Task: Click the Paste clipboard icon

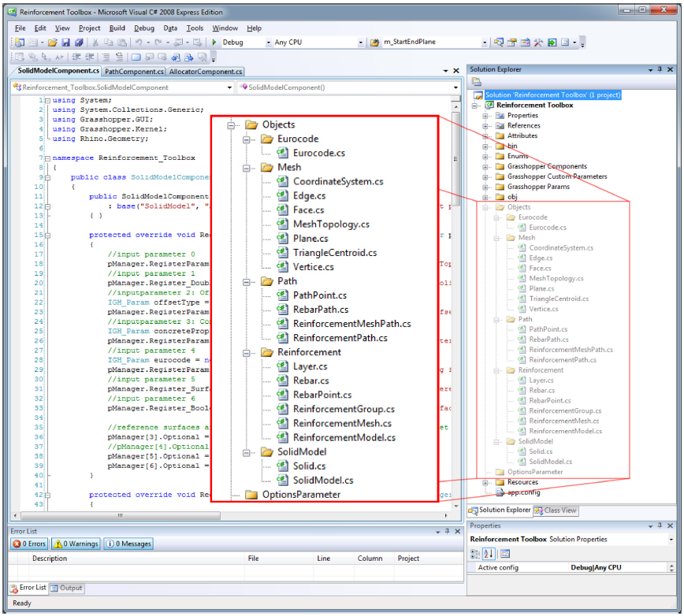Action: 123,43
